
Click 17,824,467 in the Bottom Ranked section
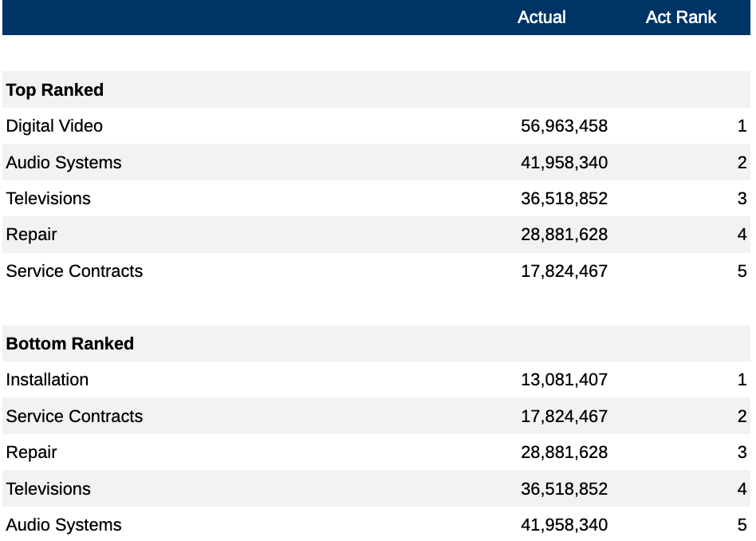(564, 417)
